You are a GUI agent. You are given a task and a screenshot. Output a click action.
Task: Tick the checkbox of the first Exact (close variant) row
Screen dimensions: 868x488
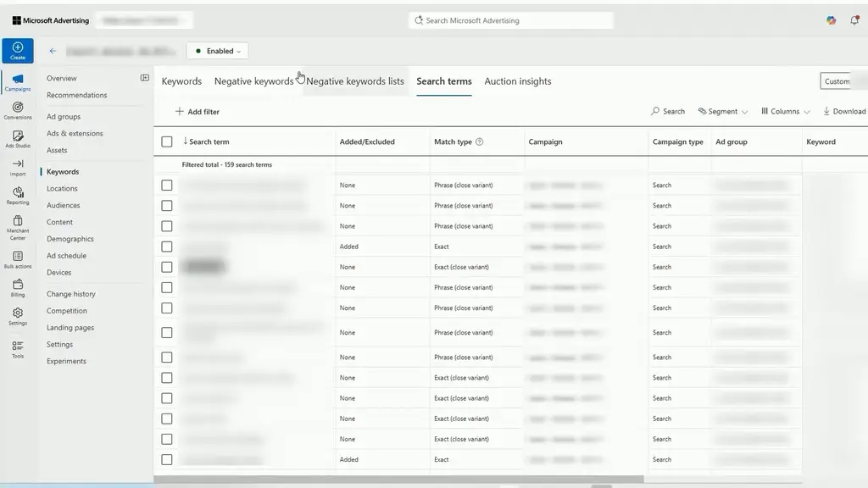coord(167,267)
